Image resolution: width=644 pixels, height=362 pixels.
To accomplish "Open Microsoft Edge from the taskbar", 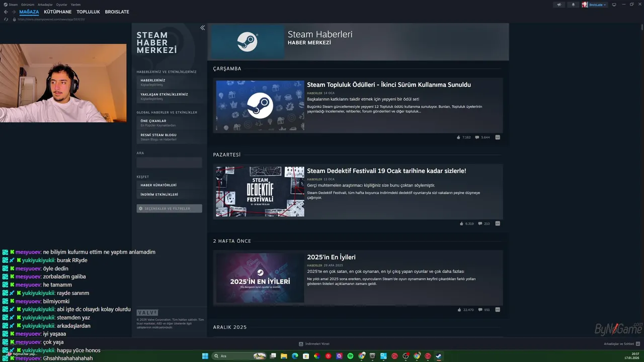I will (295, 356).
